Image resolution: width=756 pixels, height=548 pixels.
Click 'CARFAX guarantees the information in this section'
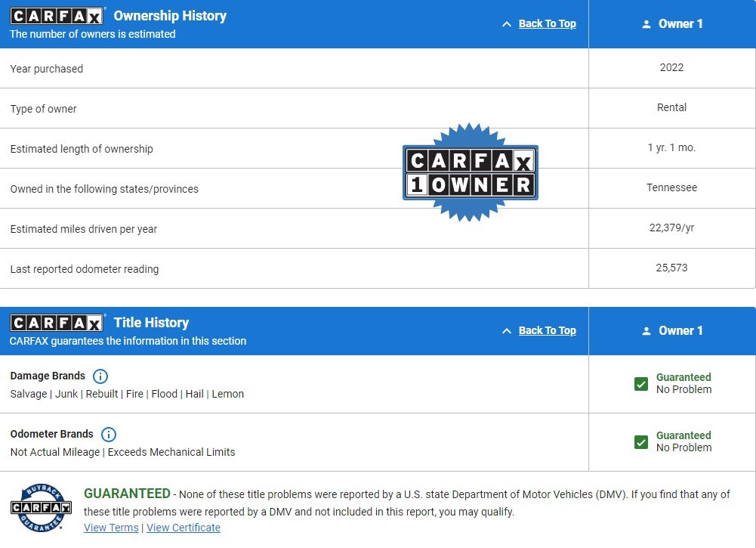(128, 341)
